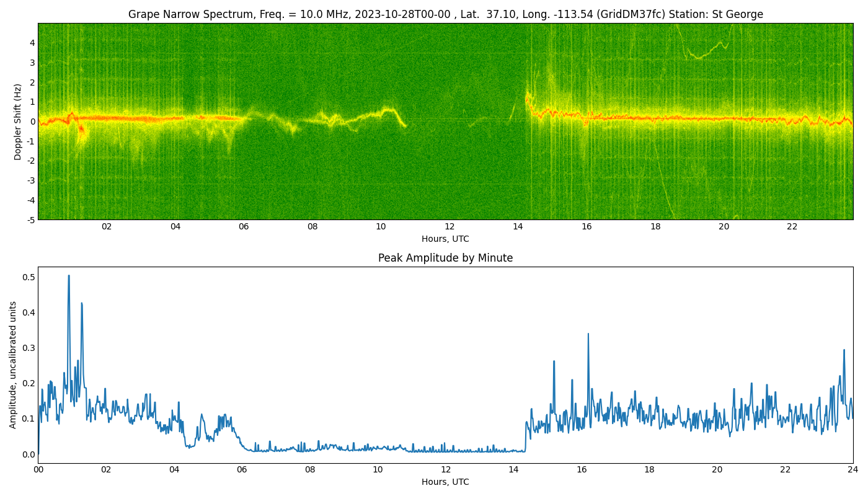
Task: Select the Doppler Shift (Hz) axis label
Action: click(18, 122)
